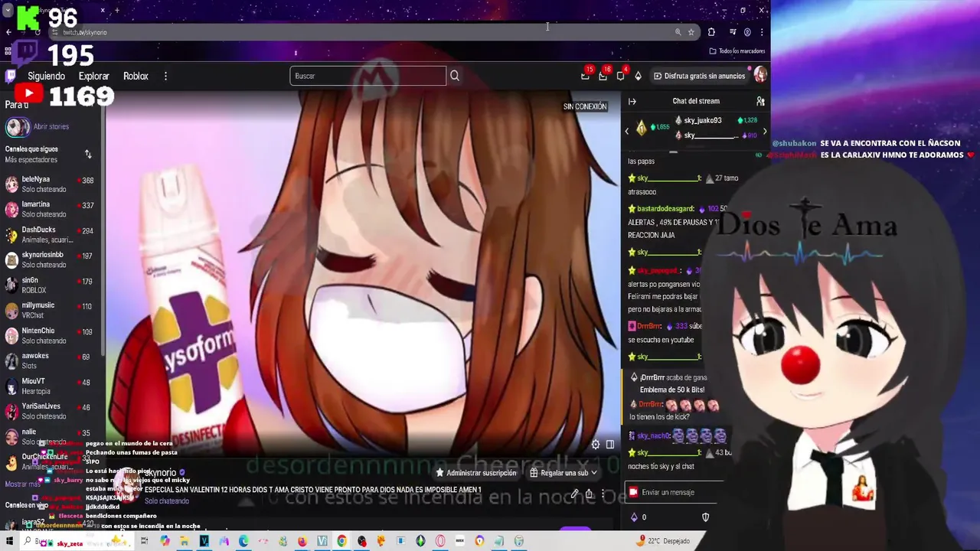Open Todos los marcadores folder
Viewport: 980px width, 551px height.
pos(737,51)
